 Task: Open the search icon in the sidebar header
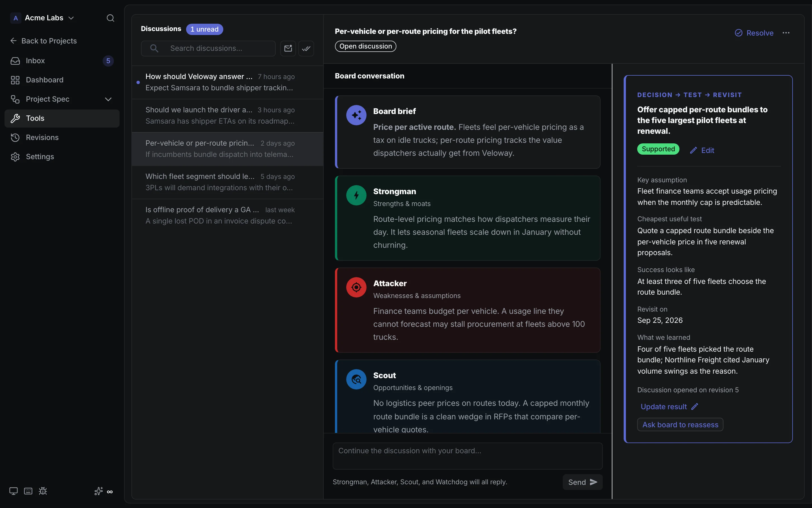click(111, 18)
